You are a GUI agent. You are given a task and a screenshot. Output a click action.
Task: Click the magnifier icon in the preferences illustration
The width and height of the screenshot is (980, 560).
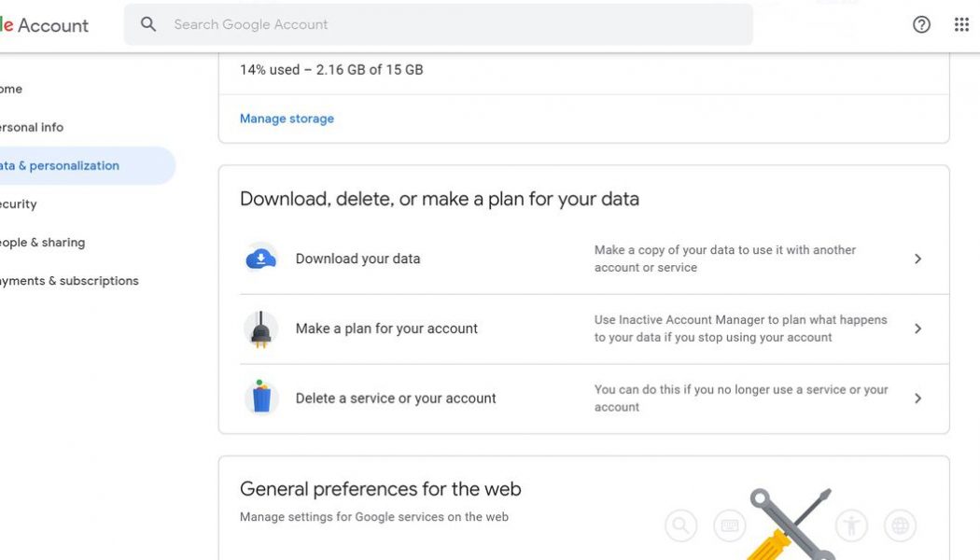click(680, 525)
